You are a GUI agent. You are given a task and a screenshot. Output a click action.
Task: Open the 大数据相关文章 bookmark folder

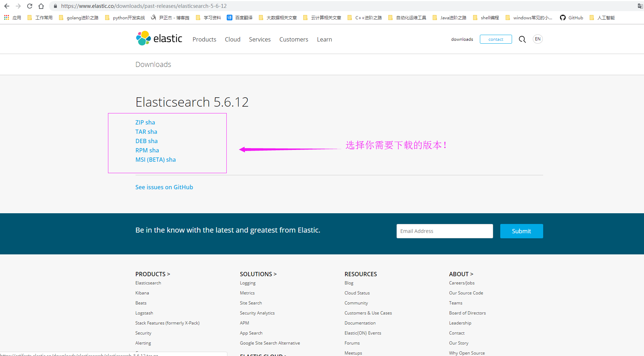point(277,18)
